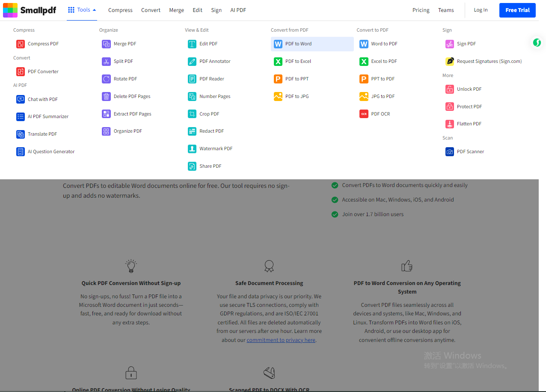Open the Sign top navigation item
Screen dimensions: 546x392
[x=217, y=10]
